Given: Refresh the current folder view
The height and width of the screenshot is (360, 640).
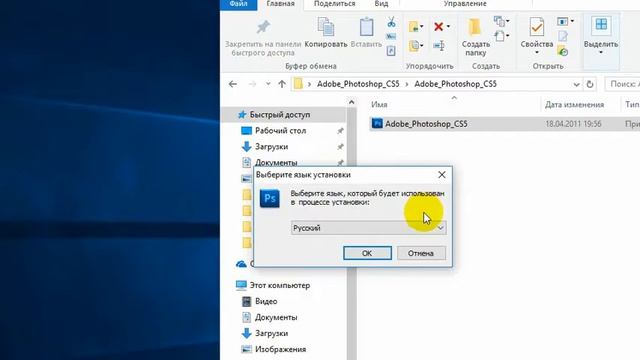Looking at the screenshot, I should pyautogui.click(x=589, y=84).
